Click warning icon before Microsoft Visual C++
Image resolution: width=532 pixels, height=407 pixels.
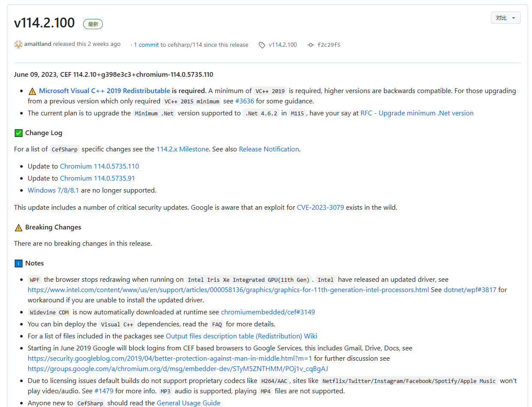pyautogui.click(x=32, y=91)
